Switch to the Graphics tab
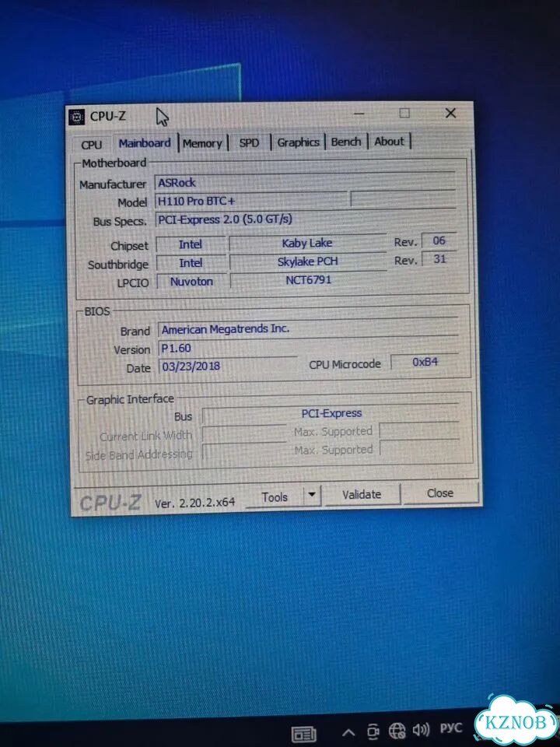 (298, 142)
